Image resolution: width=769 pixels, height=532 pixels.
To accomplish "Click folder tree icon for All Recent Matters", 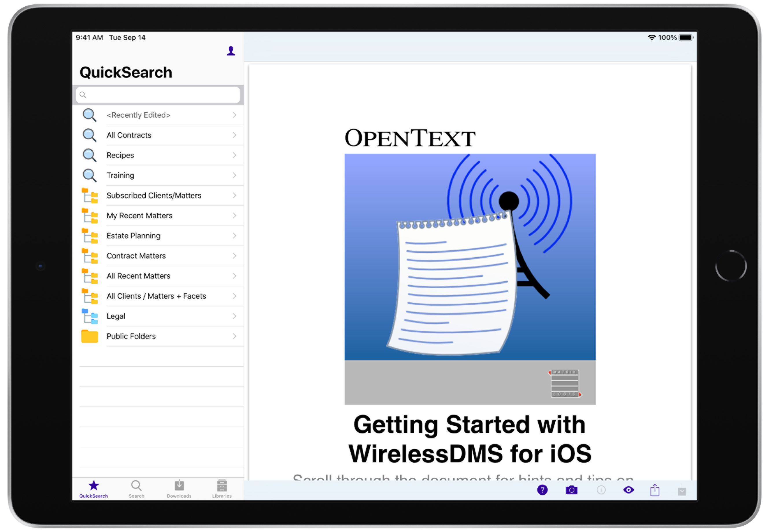I will click(90, 276).
